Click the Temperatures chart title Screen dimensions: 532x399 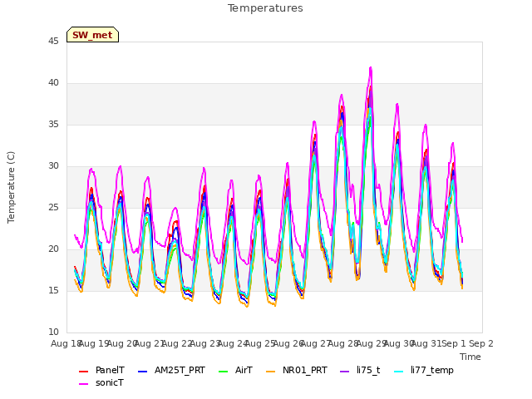(x=265, y=8)
